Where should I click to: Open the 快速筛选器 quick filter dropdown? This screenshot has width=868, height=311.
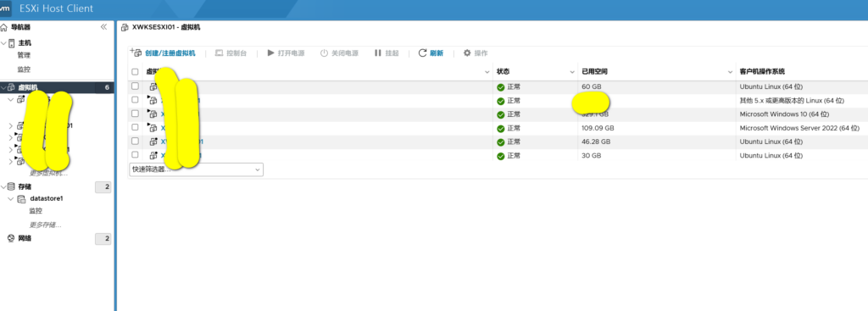196,169
